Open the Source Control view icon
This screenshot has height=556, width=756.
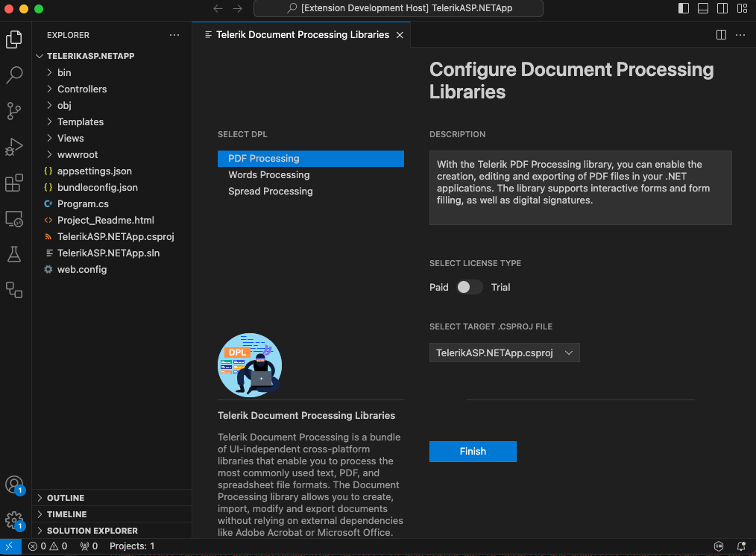(x=14, y=111)
